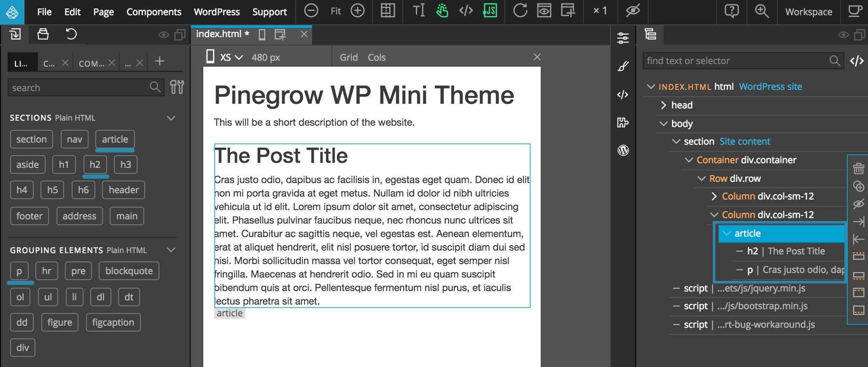Viewport: 868px width, 367px height.
Task: Toggle left panel visibility eye icon
Action: click(164, 35)
